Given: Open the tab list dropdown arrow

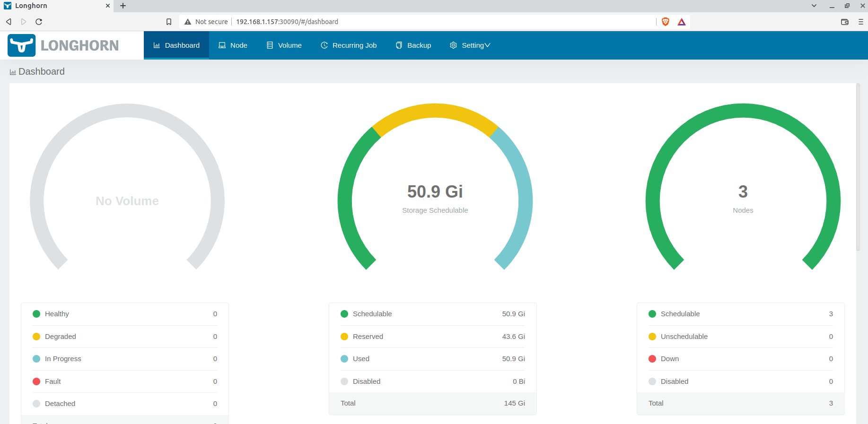Looking at the screenshot, I should click(x=814, y=6).
